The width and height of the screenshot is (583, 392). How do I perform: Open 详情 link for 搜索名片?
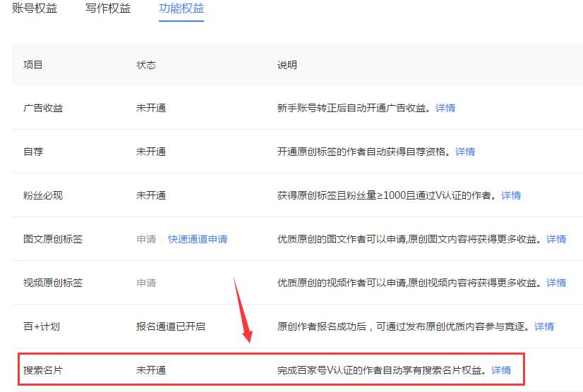tap(501, 370)
